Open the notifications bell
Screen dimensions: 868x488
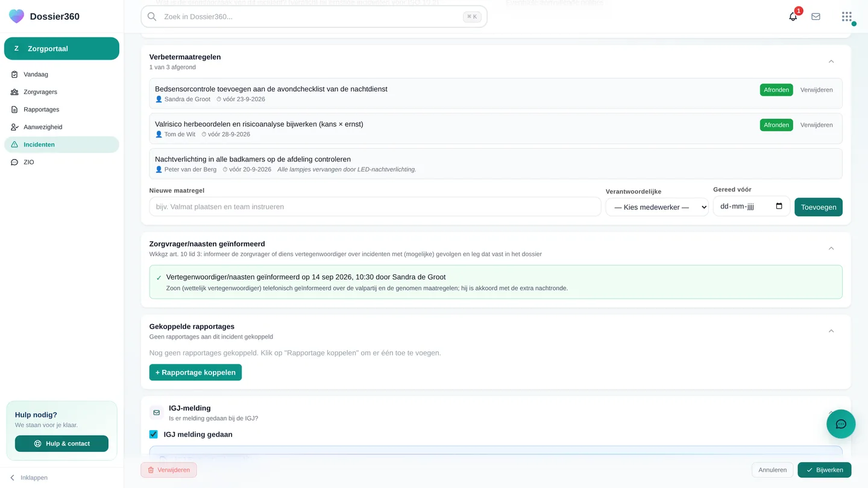click(x=793, y=17)
